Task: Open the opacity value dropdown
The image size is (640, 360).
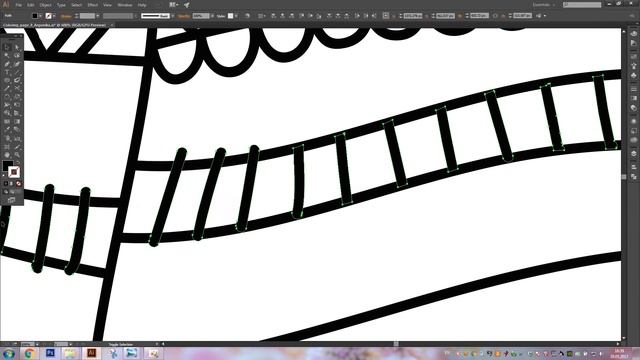Action: pyautogui.click(x=212, y=16)
